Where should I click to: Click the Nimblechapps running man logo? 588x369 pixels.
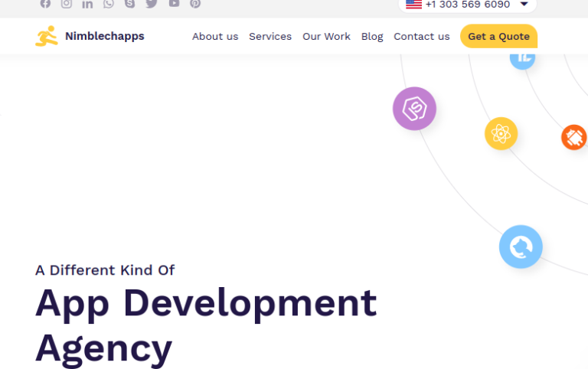point(47,36)
